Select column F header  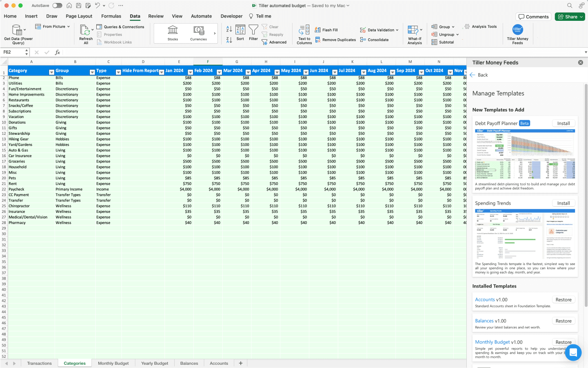coord(208,62)
